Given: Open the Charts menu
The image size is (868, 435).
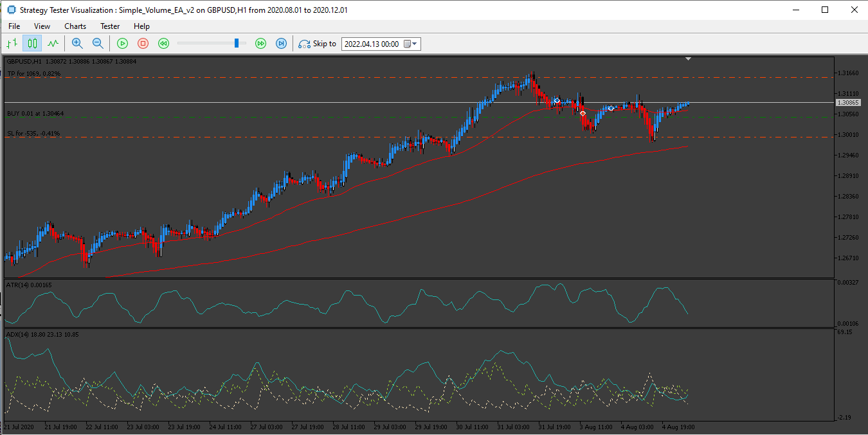Looking at the screenshot, I should 75,26.
